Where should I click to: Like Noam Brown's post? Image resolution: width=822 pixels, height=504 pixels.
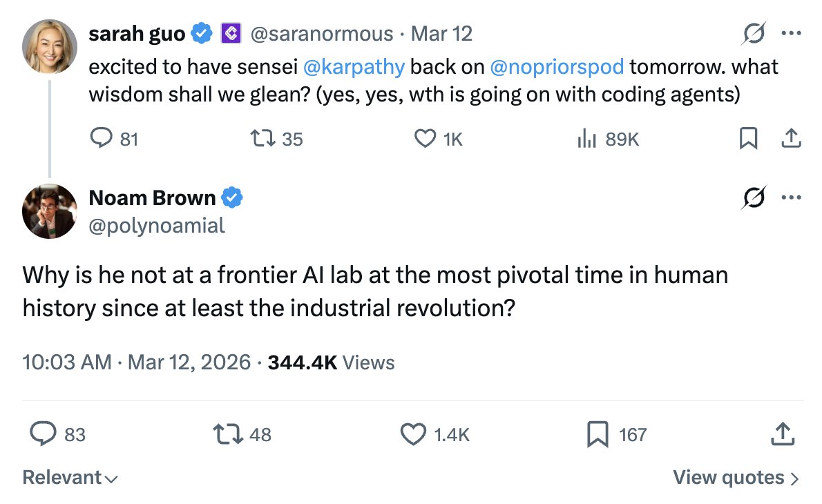413,434
